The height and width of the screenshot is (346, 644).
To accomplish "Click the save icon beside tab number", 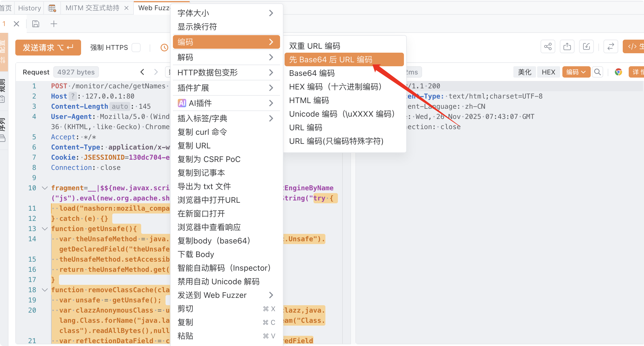I will [36, 24].
